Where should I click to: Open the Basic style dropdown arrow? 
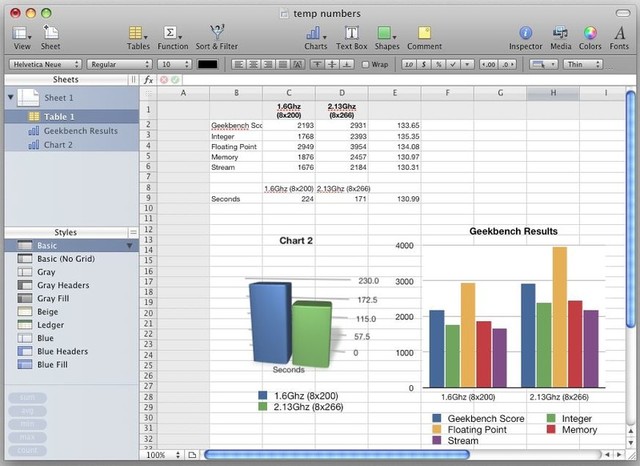click(129, 246)
